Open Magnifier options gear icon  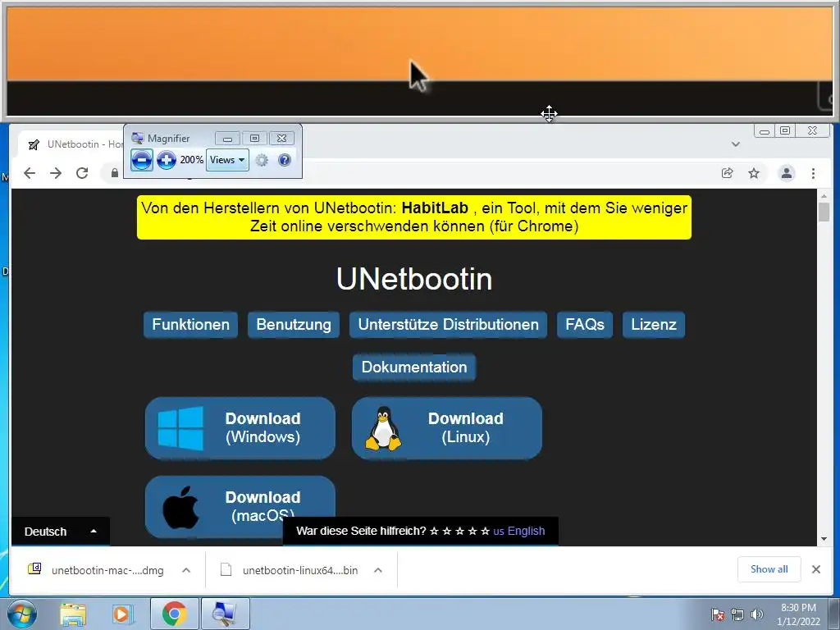(262, 160)
